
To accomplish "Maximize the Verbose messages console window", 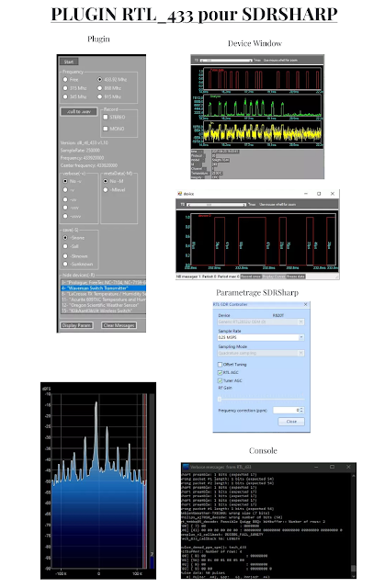I will [x=332, y=468].
